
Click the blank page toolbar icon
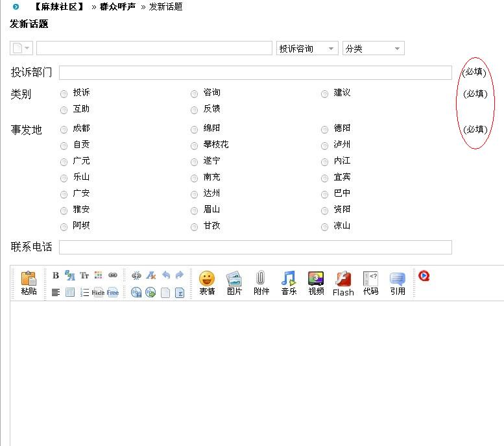tap(165, 293)
